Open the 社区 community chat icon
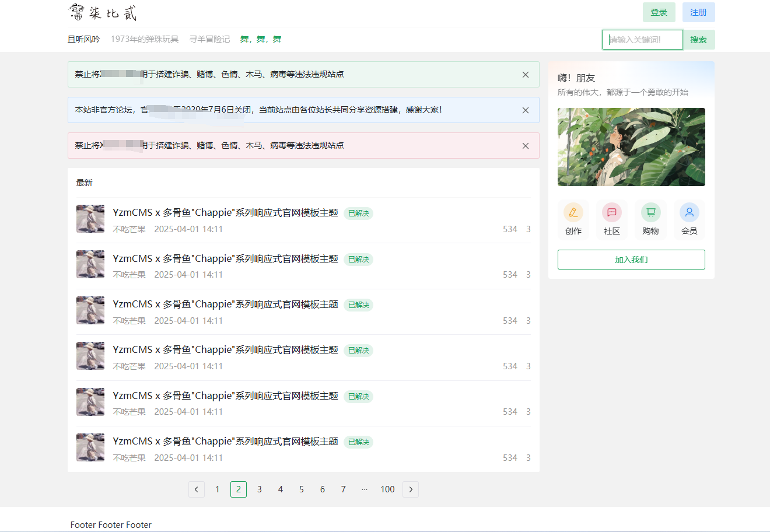 click(611, 212)
